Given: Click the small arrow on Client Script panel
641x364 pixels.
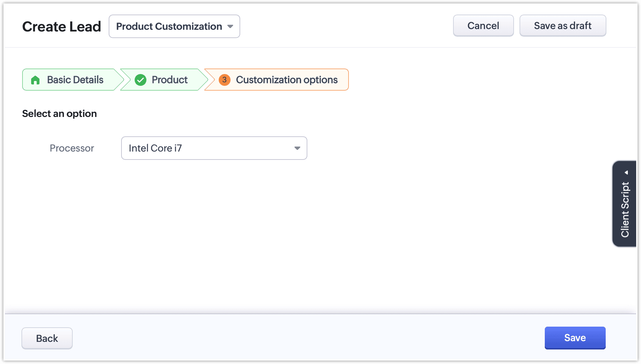Looking at the screenshot, I should tap(626, 172).
